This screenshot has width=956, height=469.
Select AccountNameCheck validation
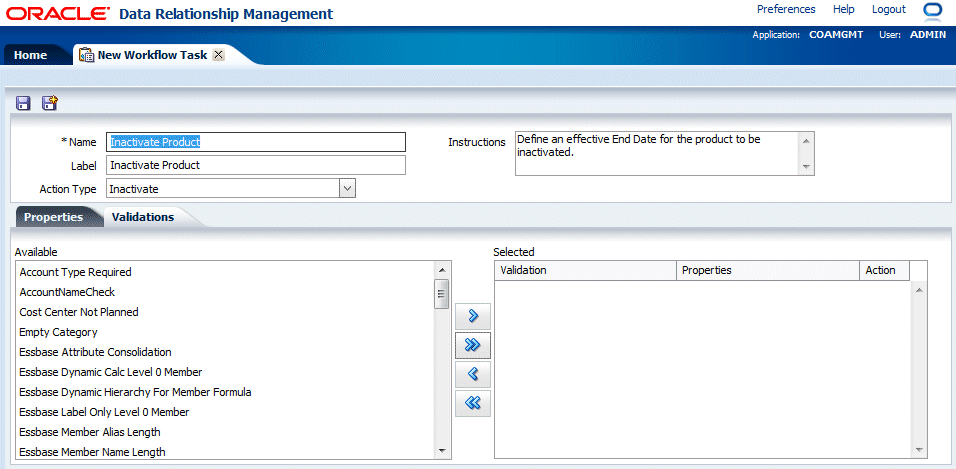click(67, 292)
